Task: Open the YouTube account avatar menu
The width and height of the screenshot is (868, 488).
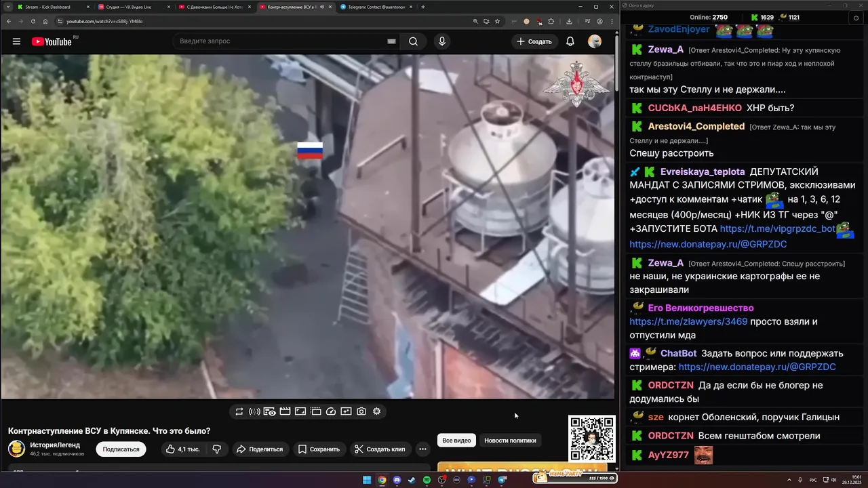Action: click(595, 41)
